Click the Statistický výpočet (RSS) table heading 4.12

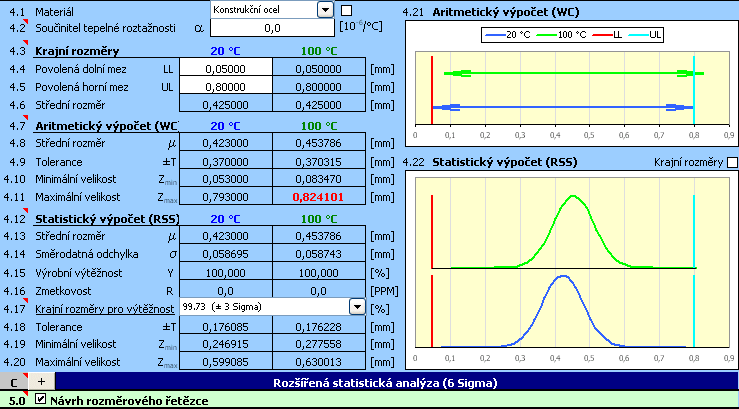tap(107, 219)
